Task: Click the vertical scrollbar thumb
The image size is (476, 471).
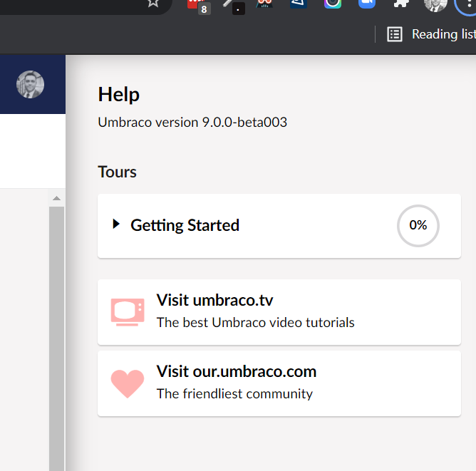Action: pyautogui.click(x=56, y=335)
